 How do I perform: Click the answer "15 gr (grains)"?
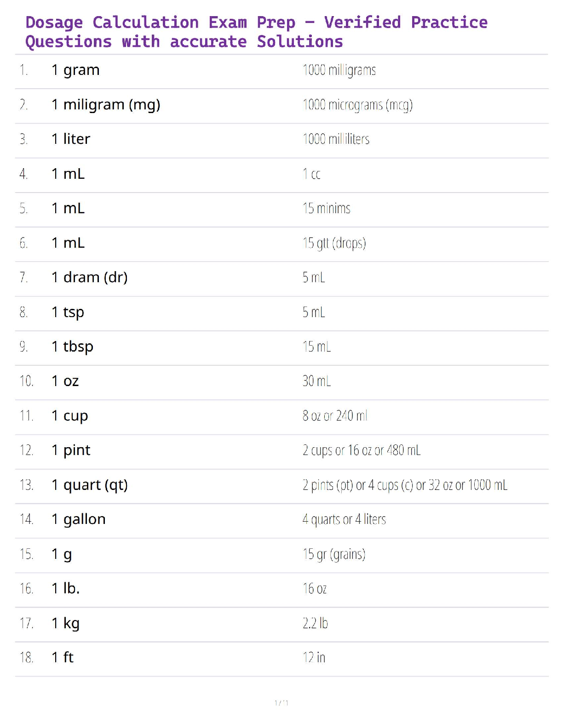(x=334, y=554)
